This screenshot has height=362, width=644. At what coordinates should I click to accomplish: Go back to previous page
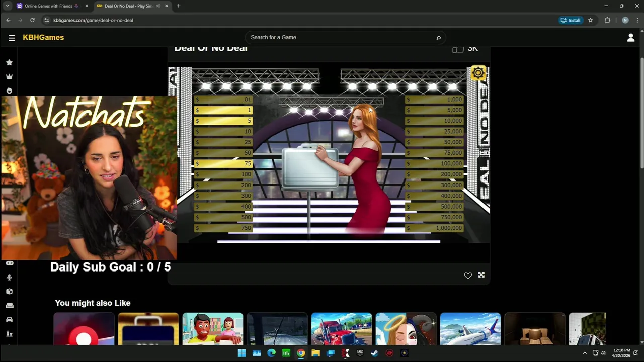tap(8, 20)
